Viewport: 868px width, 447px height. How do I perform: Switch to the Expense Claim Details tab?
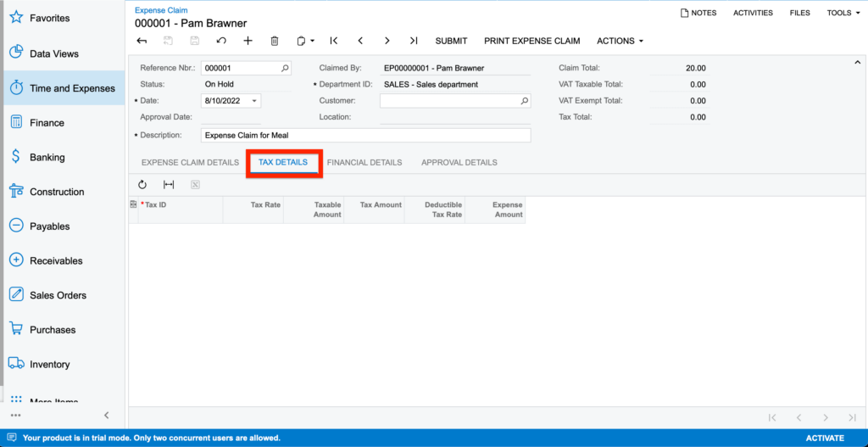(190, 162)
